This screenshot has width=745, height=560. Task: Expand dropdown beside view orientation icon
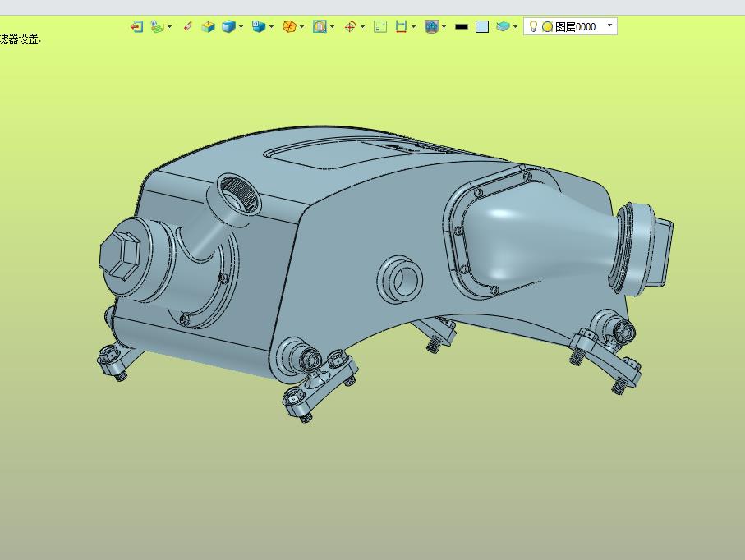(271, 26)
